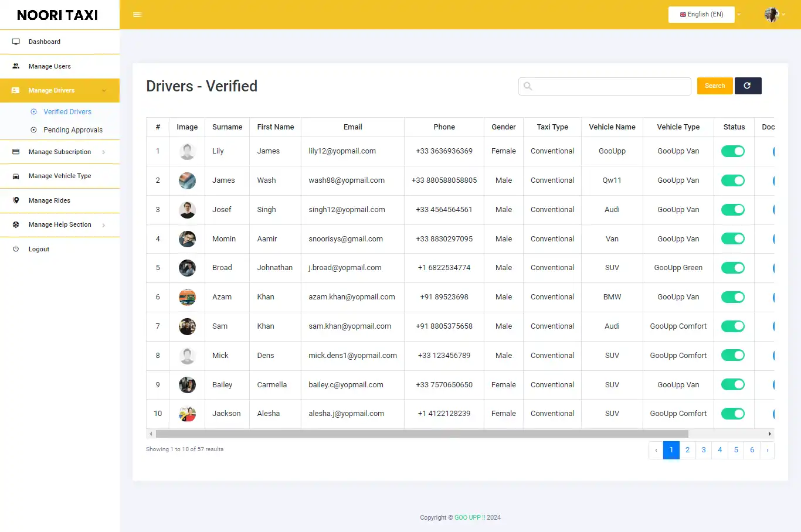Click the Manage Users people icon
This screenshot has width=801, height=532.
point(16,66)
